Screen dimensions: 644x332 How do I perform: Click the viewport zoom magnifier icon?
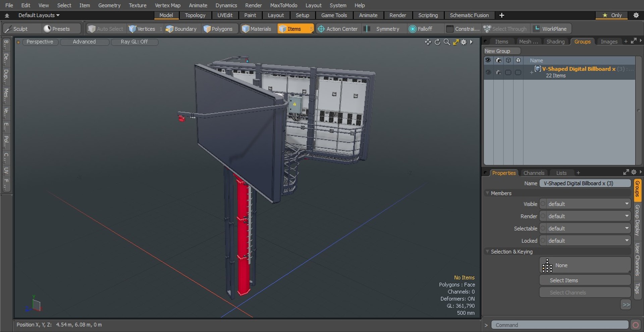click(x=447, y=42)
